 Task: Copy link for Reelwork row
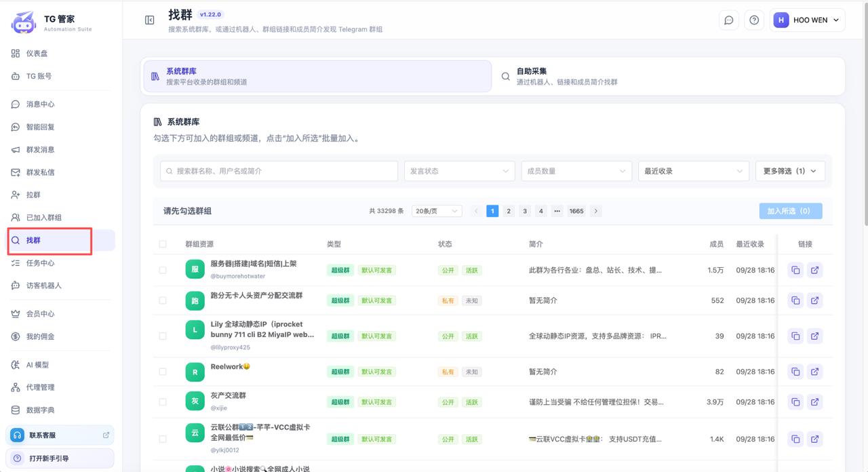[795, 372]
